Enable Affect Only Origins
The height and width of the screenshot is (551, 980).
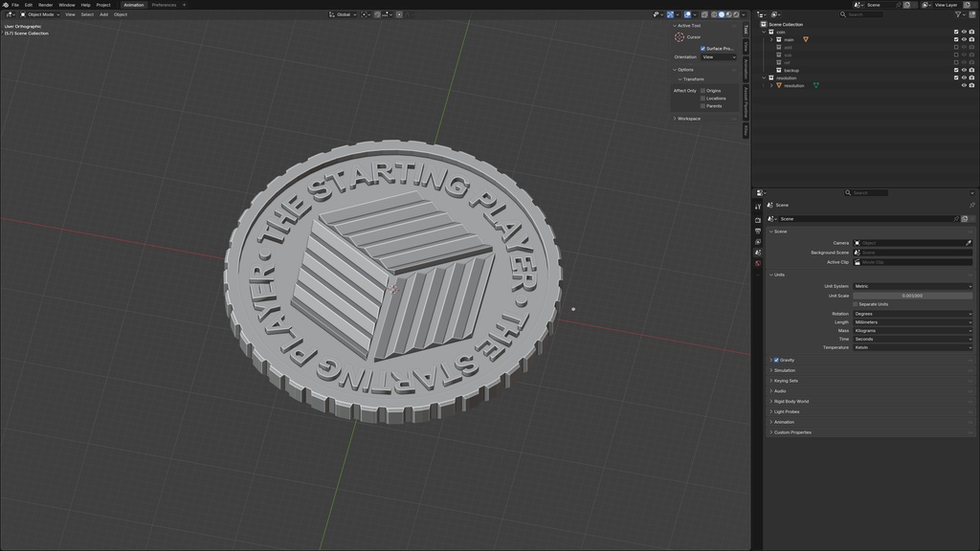702,91
